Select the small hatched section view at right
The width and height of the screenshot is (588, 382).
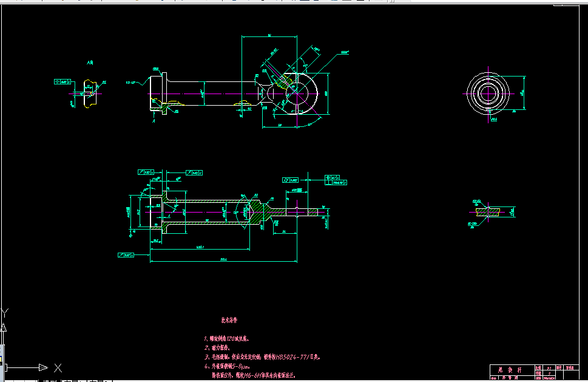(x=488, y=212)
